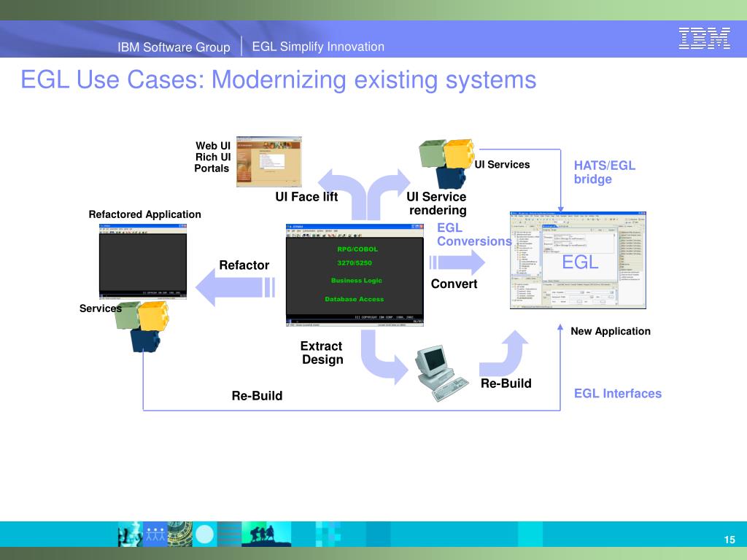
Task: Click the 'Refactor' label
Action: 244,265
